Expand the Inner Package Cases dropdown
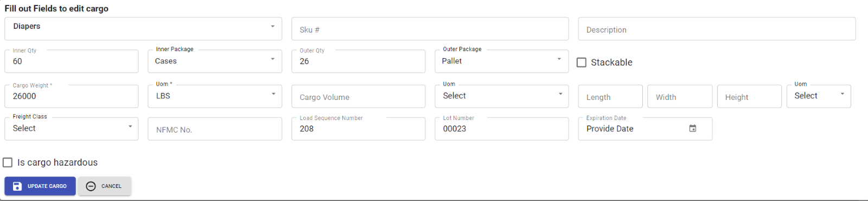This screenshot has height=201, width=868. tap(215, 61)
